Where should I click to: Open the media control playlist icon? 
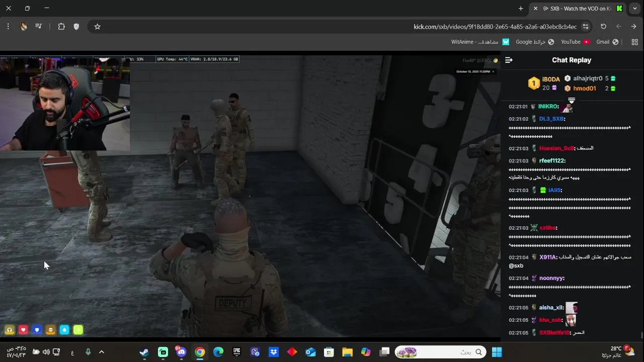click(38, 27)
